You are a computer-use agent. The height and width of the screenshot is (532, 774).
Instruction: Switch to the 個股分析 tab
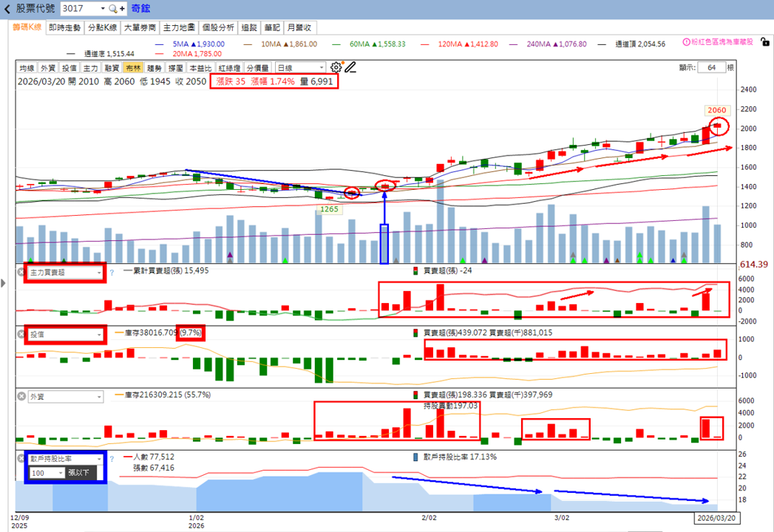217,27
